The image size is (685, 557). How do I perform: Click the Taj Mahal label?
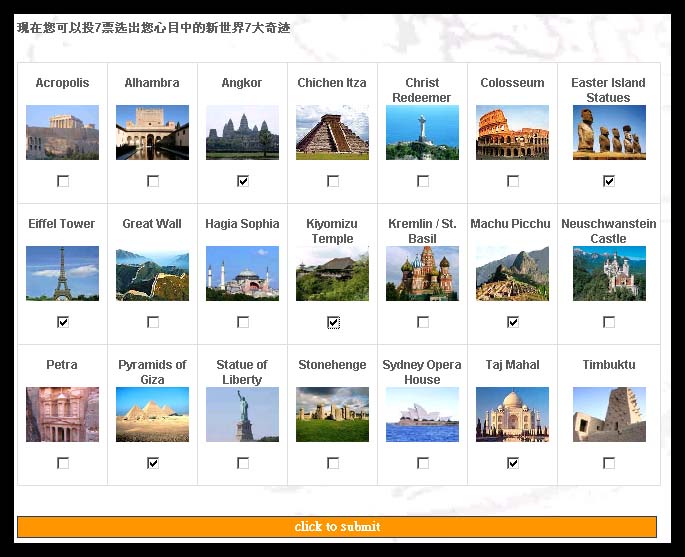[x=512, y=365]
